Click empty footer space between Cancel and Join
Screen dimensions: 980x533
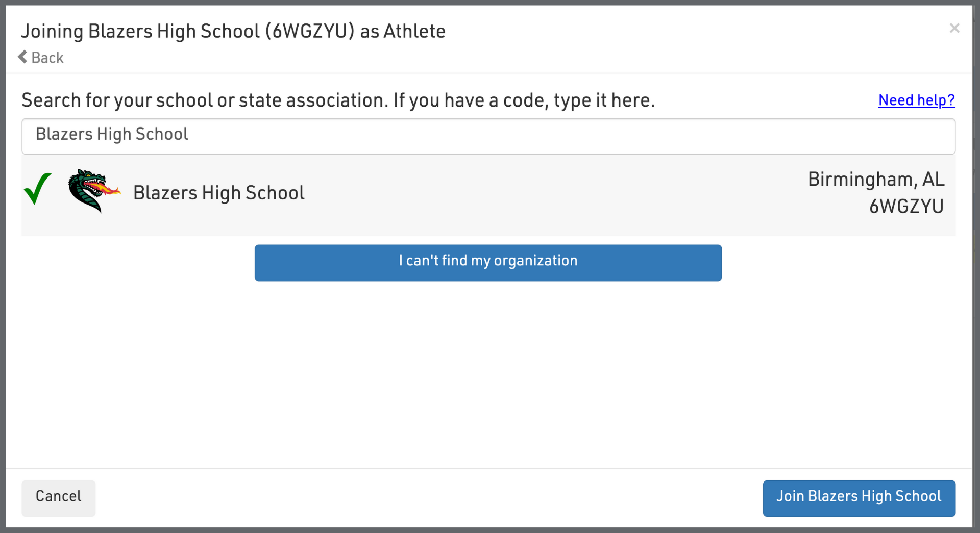tap(429, 497)
